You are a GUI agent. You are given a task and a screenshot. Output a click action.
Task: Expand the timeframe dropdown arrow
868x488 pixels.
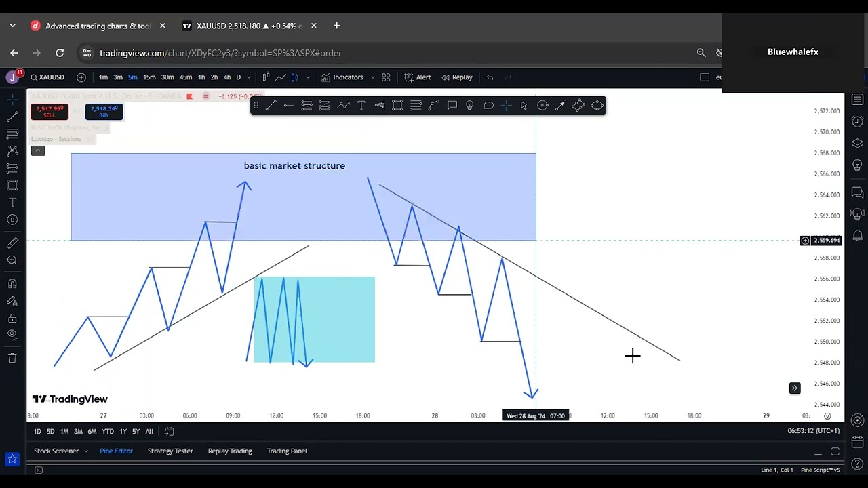[x=249, y=77]
